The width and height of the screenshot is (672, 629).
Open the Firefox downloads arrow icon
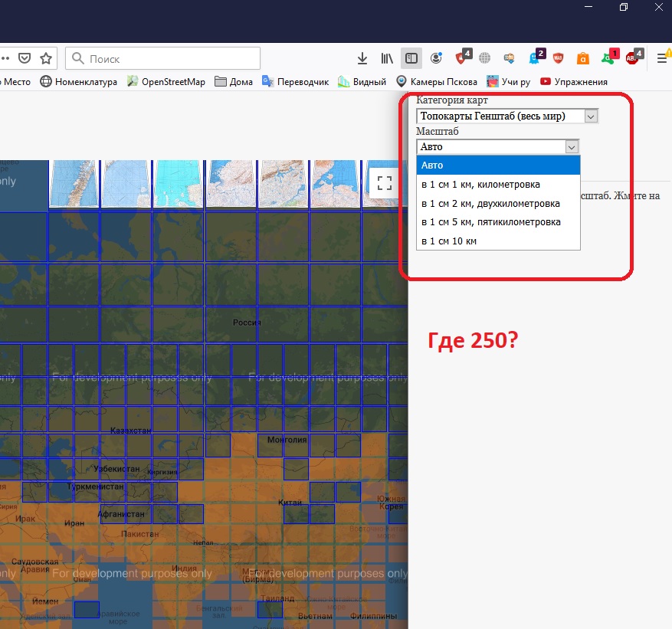[x=362, y=58]
